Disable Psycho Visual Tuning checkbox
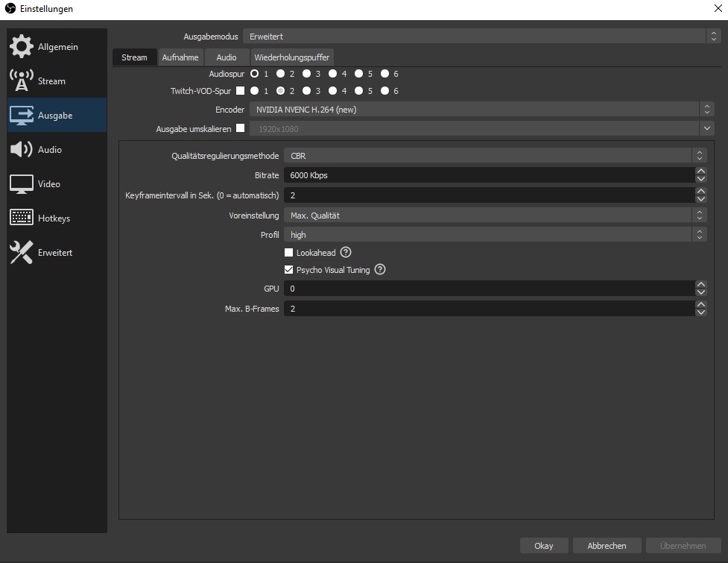728x563 pixels. (289, 269)
